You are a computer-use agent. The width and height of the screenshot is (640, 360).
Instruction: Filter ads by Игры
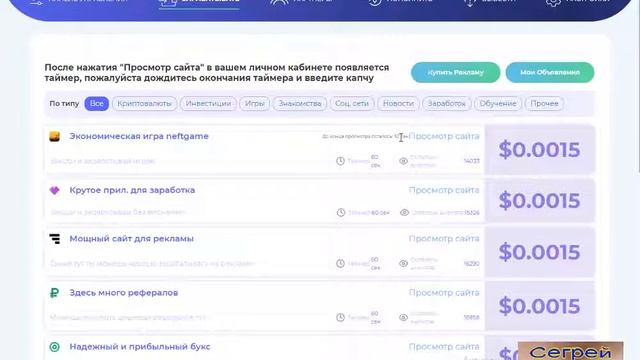(255, 104)
